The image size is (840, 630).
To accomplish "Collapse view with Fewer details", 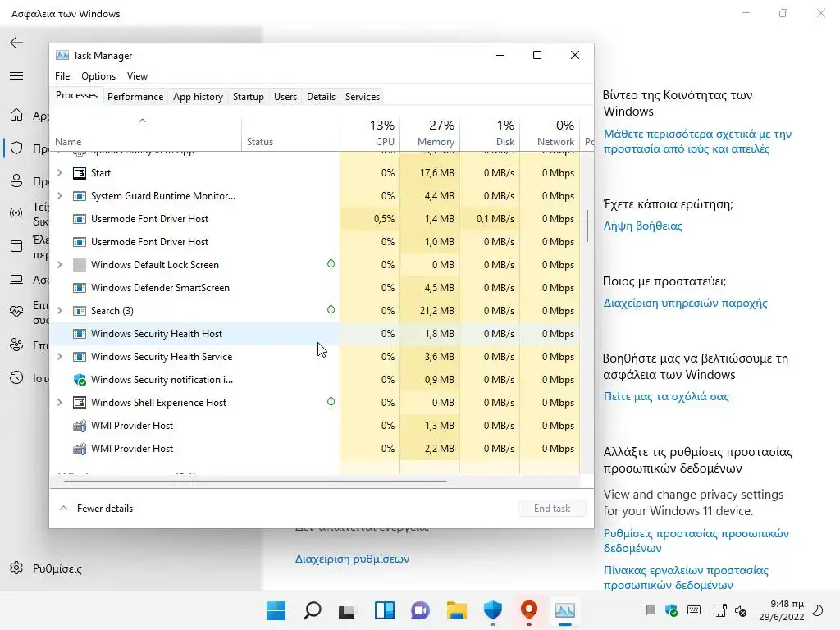I will click(x=96, y=509).
